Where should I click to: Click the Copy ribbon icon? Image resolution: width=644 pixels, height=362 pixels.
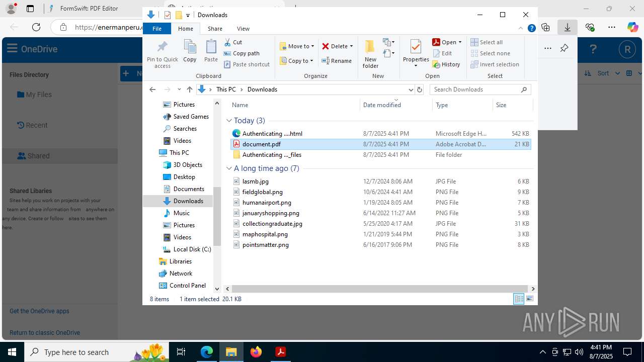pyautogui.click(x=190, y=48)
